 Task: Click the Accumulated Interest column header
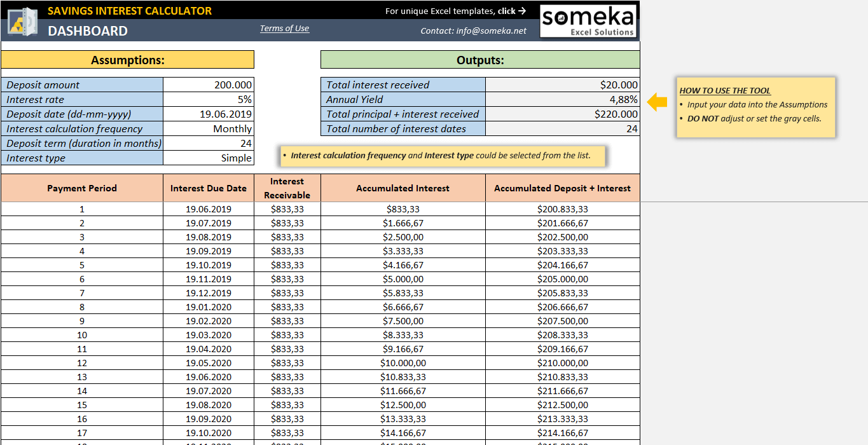point(403,188)
